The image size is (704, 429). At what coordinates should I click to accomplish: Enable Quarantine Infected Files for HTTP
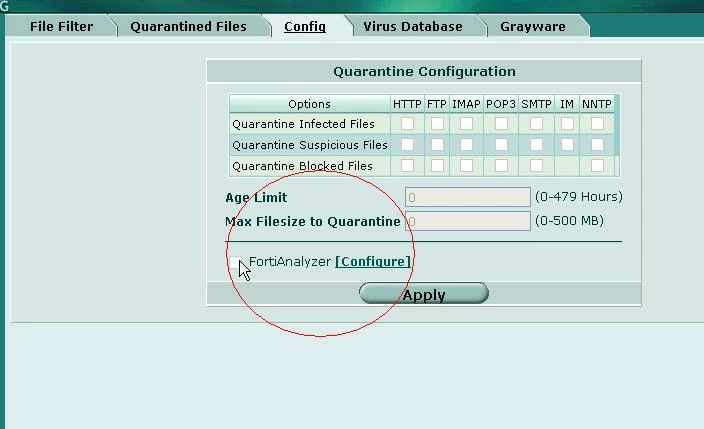(407, 124)
